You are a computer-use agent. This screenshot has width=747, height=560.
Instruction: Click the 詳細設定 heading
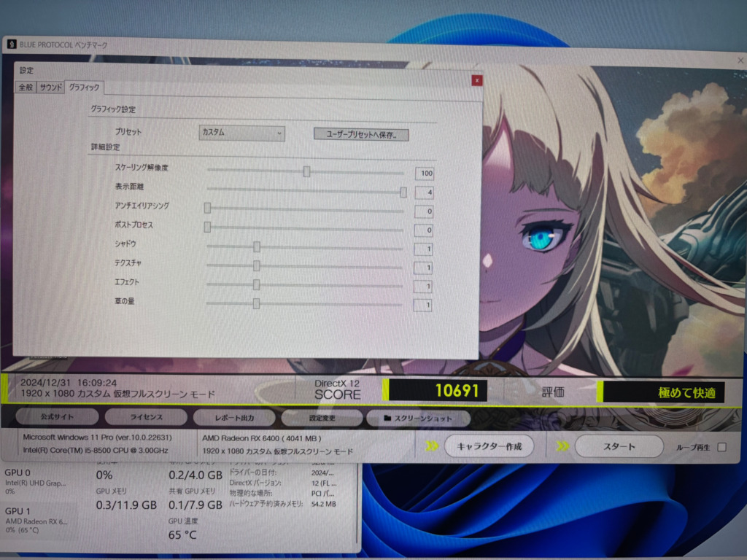[x=105, y=147]
